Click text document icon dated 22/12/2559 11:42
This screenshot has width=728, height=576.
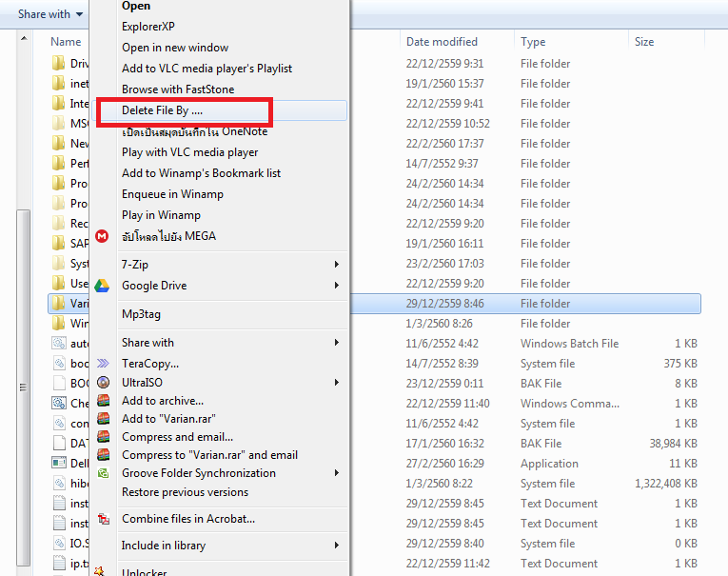(59, 563)
